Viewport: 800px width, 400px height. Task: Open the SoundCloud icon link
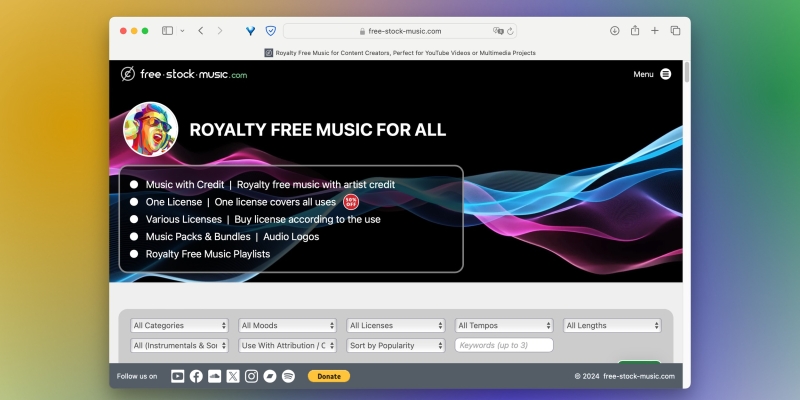tap(214, 376)
